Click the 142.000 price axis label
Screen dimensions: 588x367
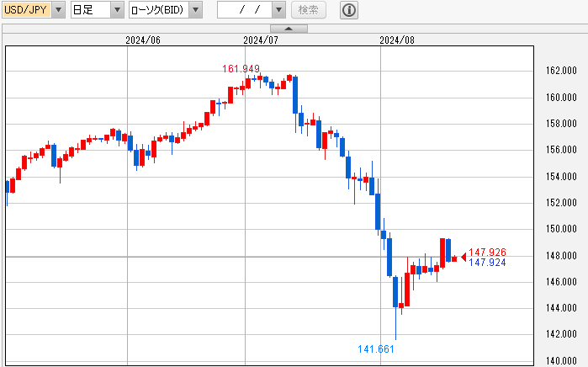pos(561,334)
